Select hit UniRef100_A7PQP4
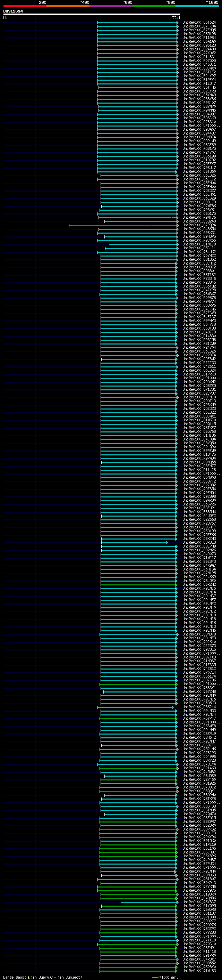The image size is (222, 980). point(199,225)
